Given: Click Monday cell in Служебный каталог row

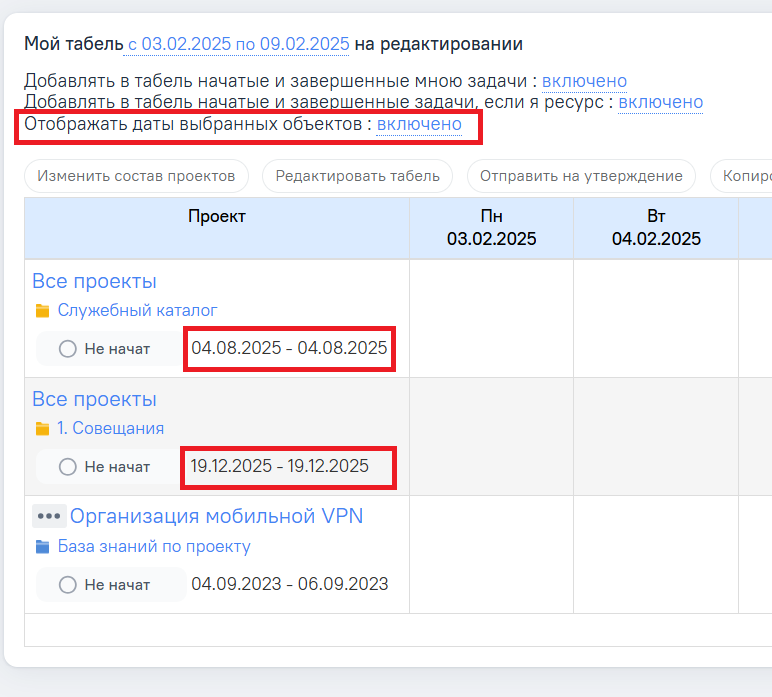Looking at the screenshot, I should [491, 318].
